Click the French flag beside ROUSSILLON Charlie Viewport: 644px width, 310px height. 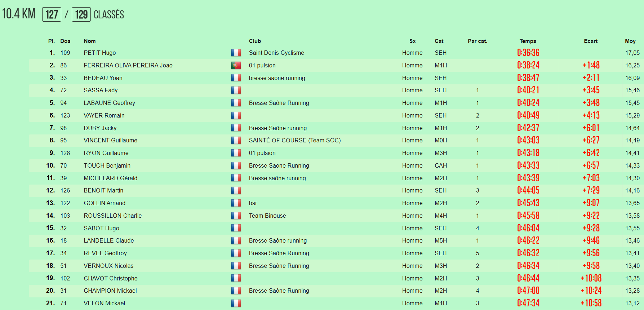click(236, 216)
